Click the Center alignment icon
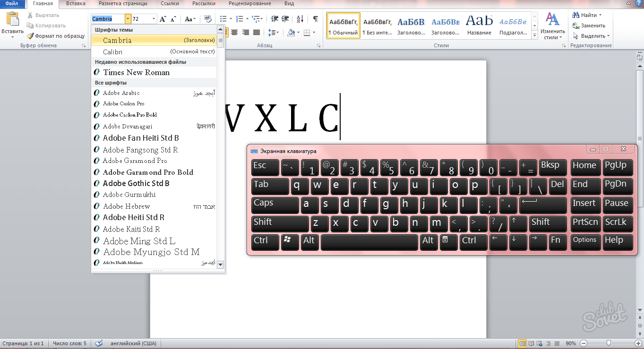 (235, 33)
